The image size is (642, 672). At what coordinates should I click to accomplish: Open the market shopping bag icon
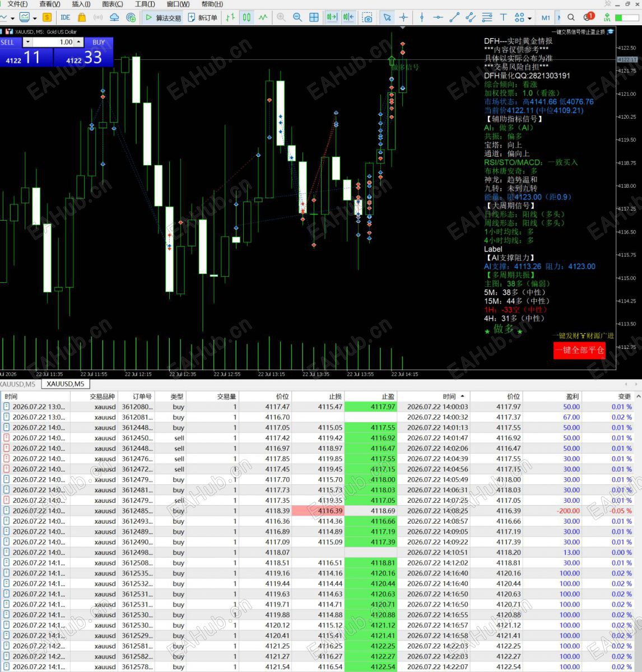[x=82, y=17]
